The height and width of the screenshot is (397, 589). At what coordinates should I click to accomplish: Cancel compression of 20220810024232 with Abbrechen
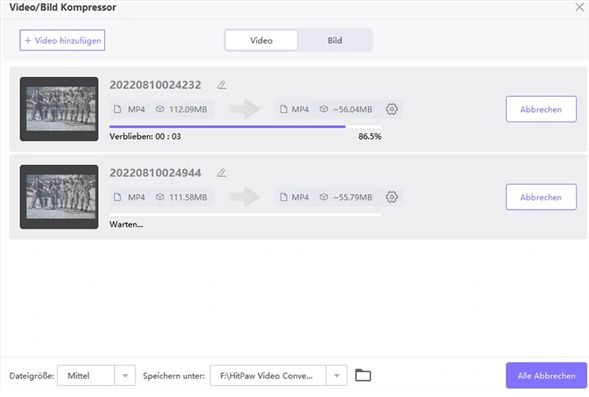click(541, 109)
